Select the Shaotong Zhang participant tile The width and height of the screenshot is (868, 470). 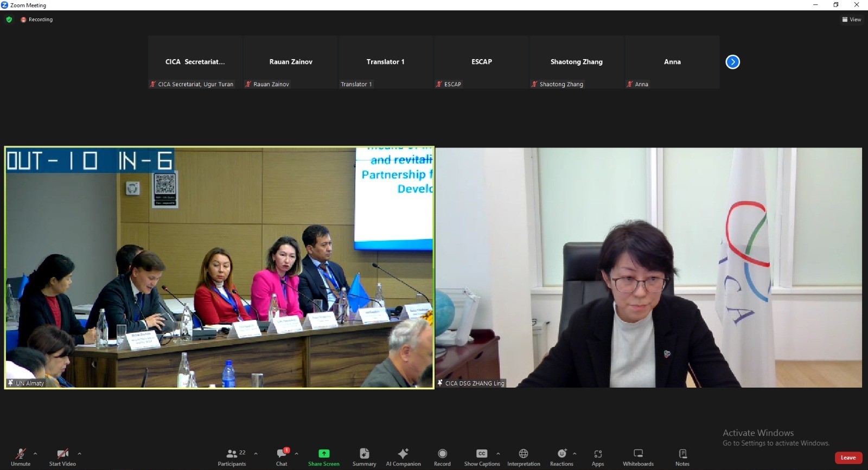point(576,62)
